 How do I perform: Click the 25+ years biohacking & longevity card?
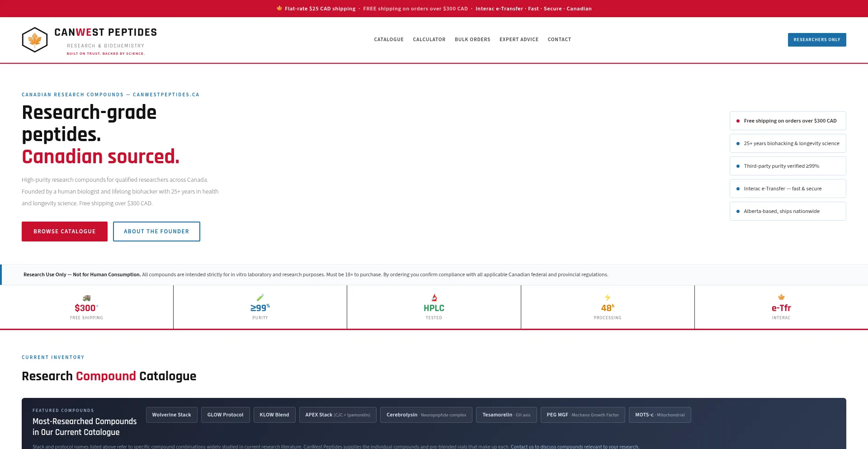click(x=788, y=143)
